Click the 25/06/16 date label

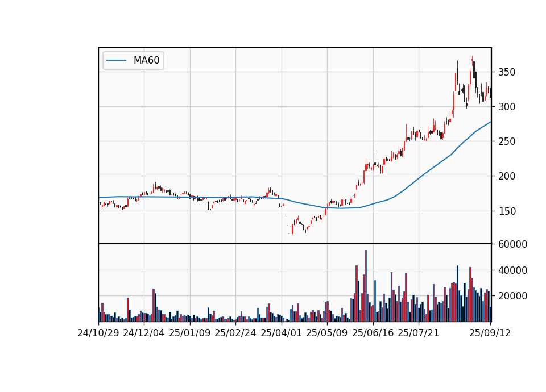373,333
